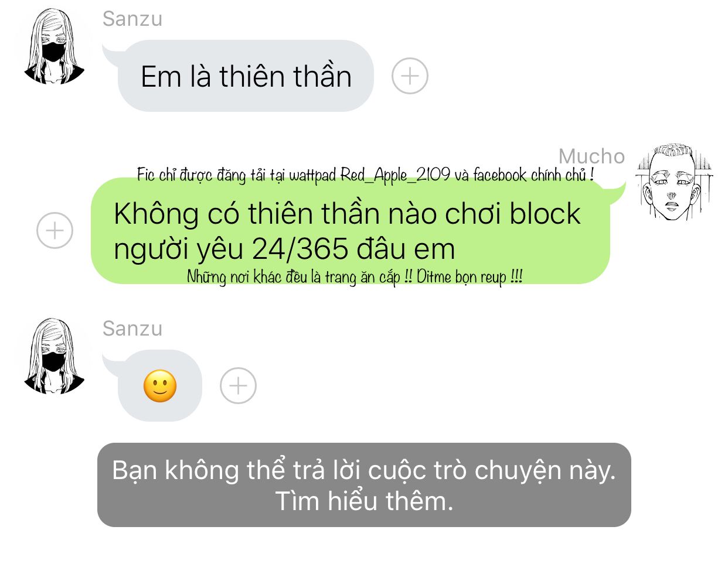This screenshot has height=571, width=728.
Task: Tap the plus icon beside "Em là thiên thần"
Action: (410, 76)
